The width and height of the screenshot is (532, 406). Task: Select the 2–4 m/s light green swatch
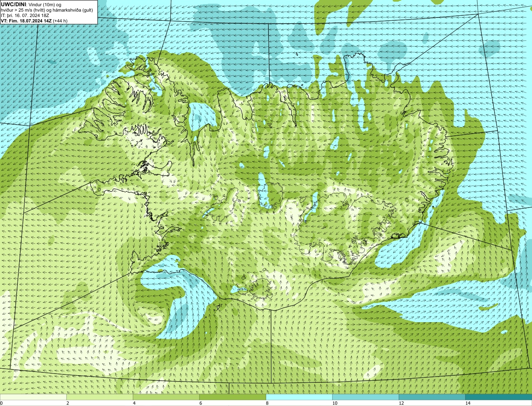point(100,397)
